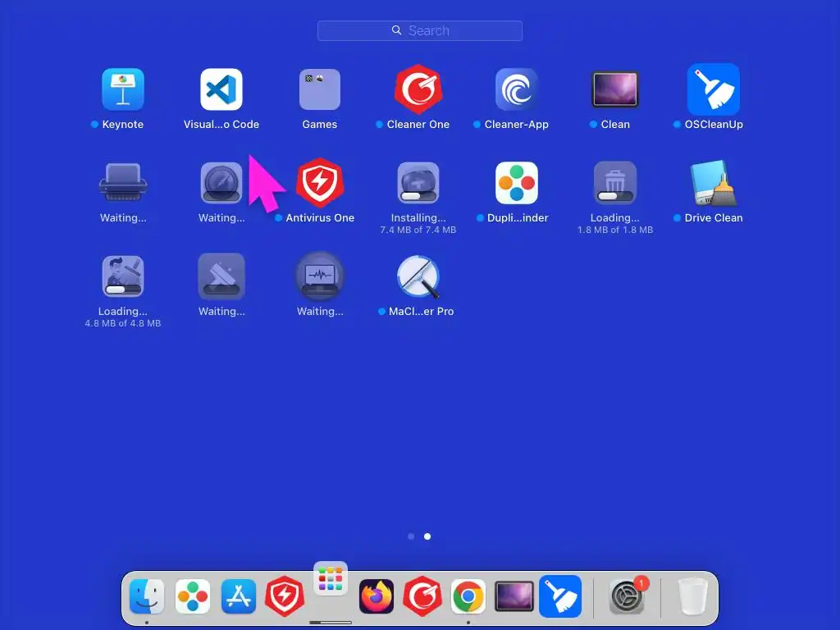Click the 'Cleaner-App' label
The height and width of the screenshot is (630, 840).
[517, 125]
